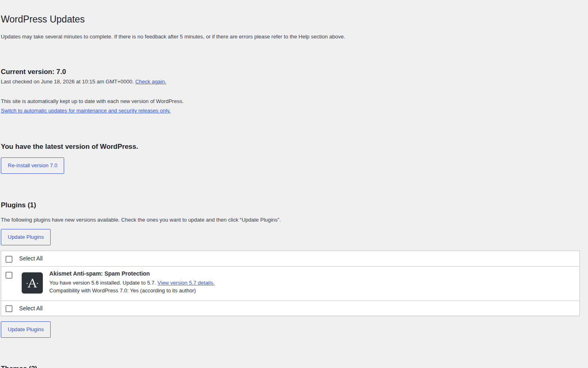Switch to maintenance and security releases only

tap(86, 111)
